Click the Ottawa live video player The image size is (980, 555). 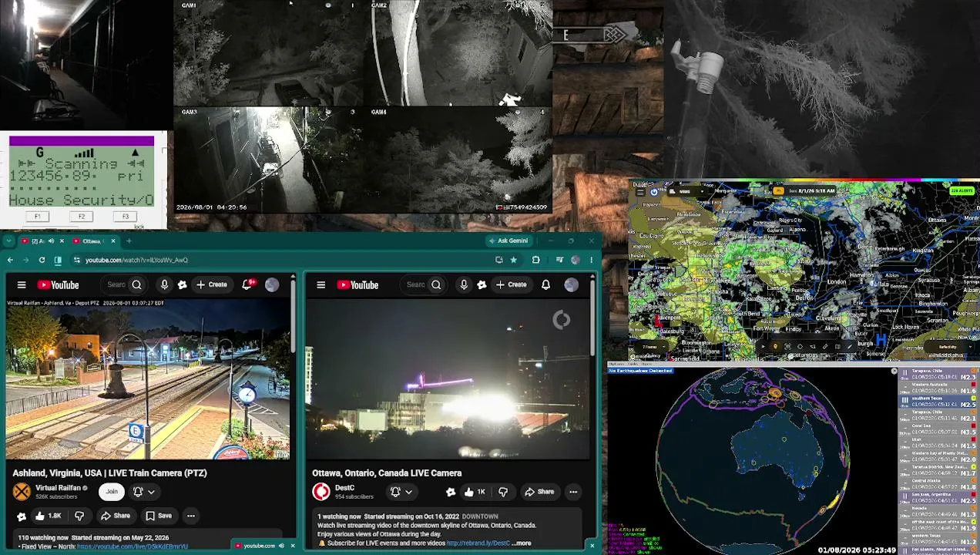click(448, 378)
